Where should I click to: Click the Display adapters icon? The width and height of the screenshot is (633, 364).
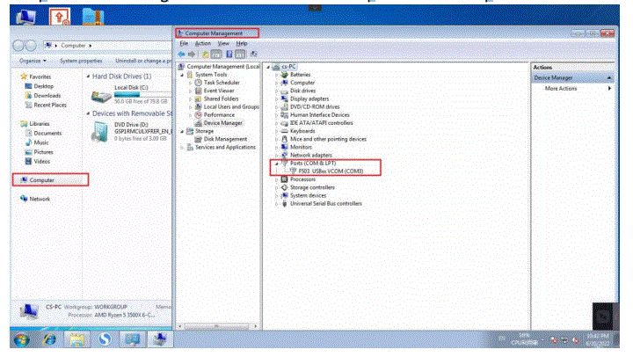[284, 98]
